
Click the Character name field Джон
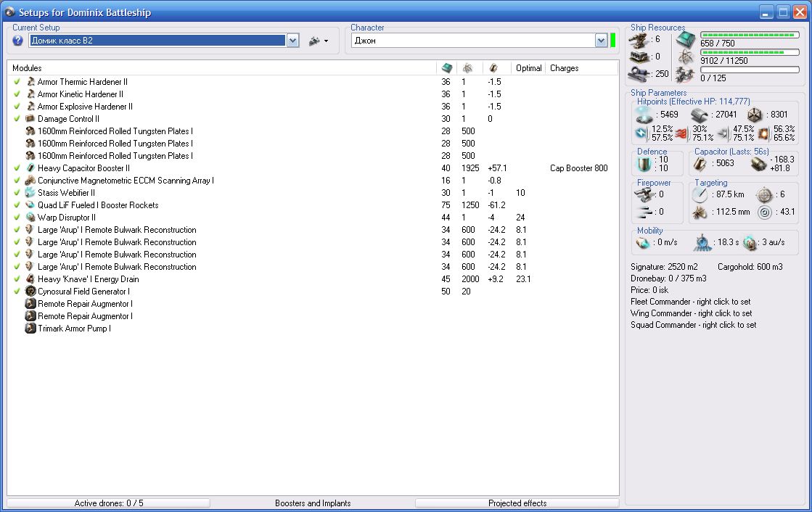[473, 41]
